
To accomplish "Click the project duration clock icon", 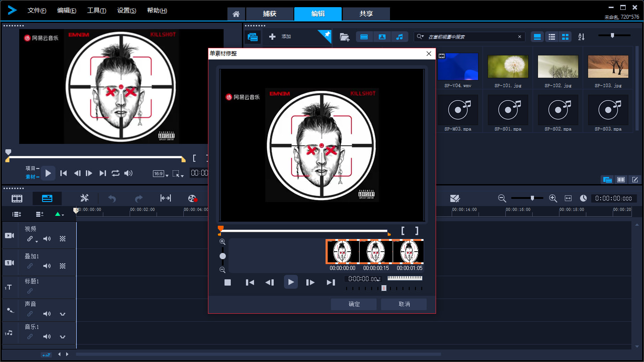I will coord(583,198).
